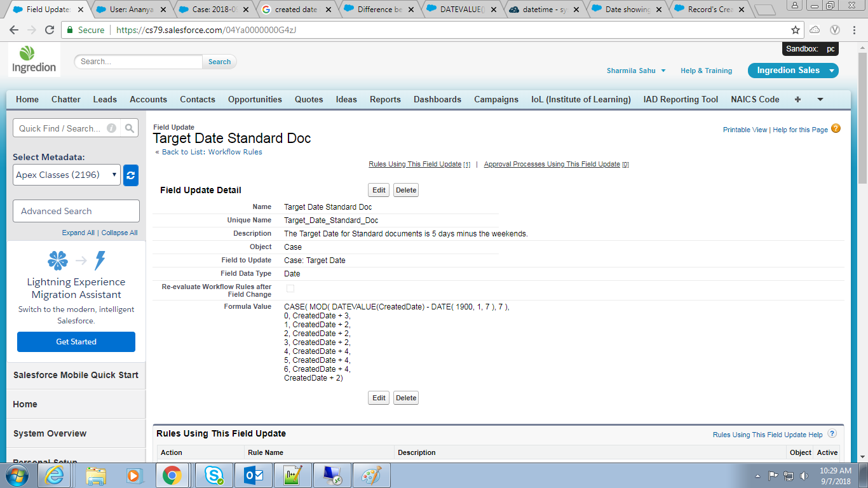
Task: Open the Chatter tab
Action: click(66, 99)
